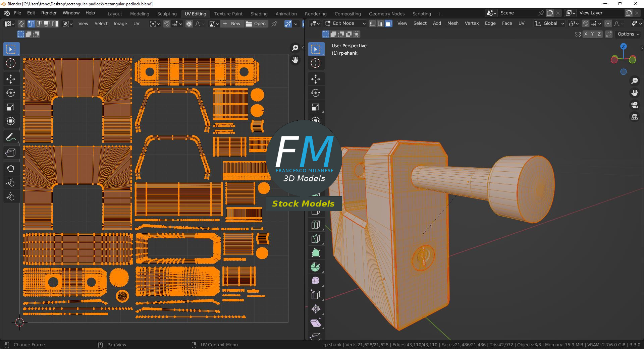
Task: Choose the Scale tool in 3D viewport
Action: [x=316, y=107]
